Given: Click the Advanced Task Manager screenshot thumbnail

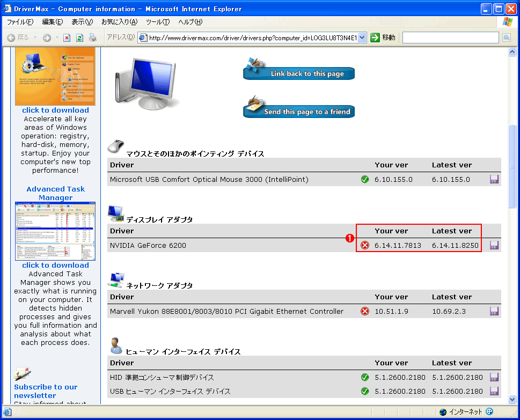Looking at the screenshot, I should [55, 231].
